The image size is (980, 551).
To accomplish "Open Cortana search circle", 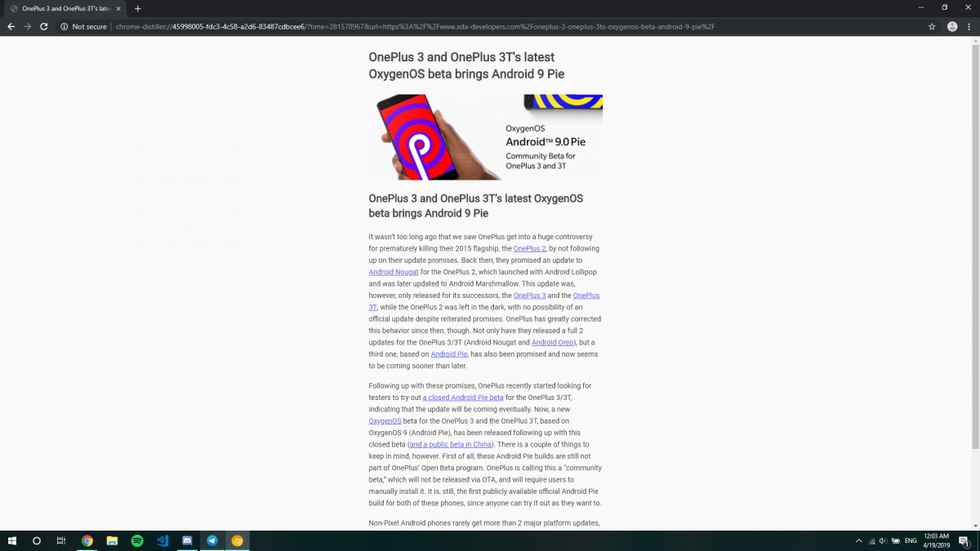I will coord(37,540).
